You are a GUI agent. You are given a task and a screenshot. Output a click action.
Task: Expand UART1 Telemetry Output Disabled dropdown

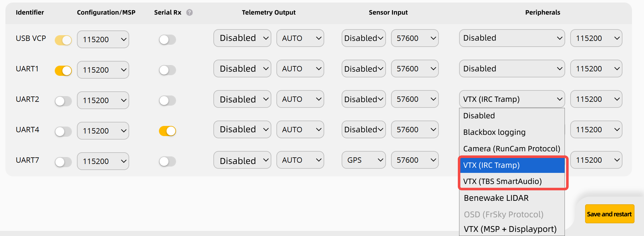(242, 69)
